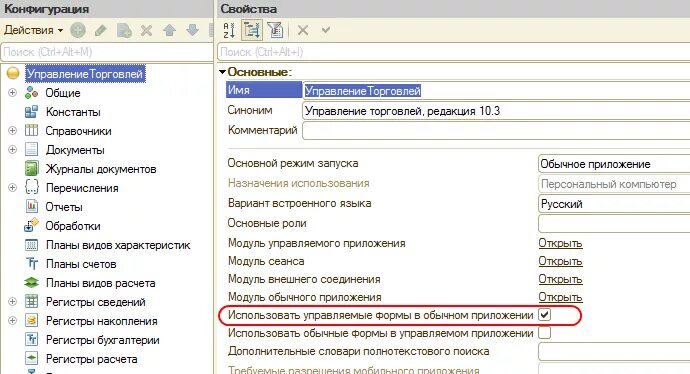
Task: Select Журналы документов in the tree
Action: pos(101,169)
